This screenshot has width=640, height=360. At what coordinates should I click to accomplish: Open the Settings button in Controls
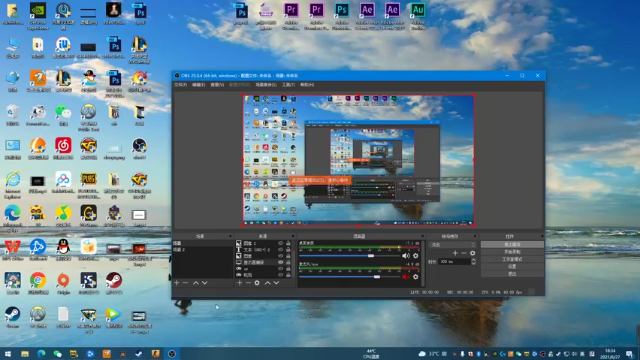[512, 267]
